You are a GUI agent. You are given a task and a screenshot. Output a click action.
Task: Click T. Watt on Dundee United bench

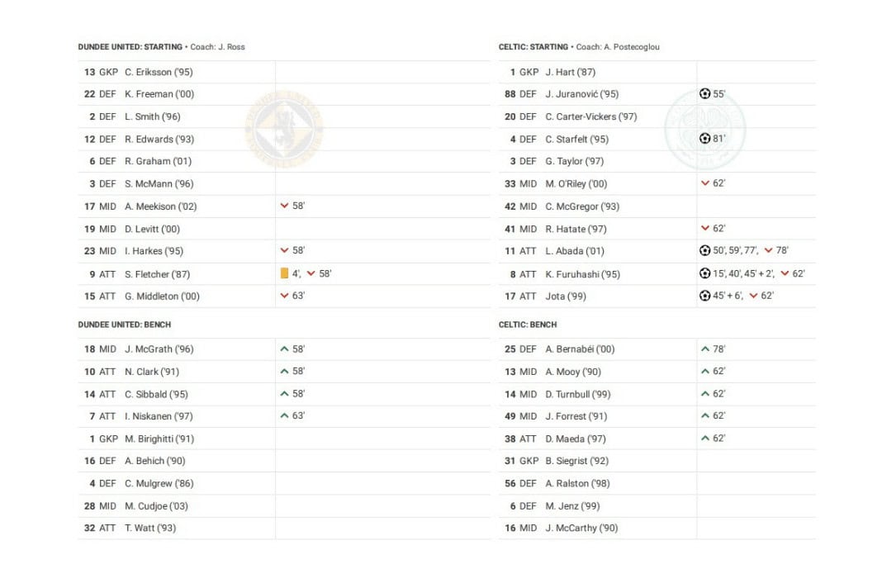coord(150,528)
